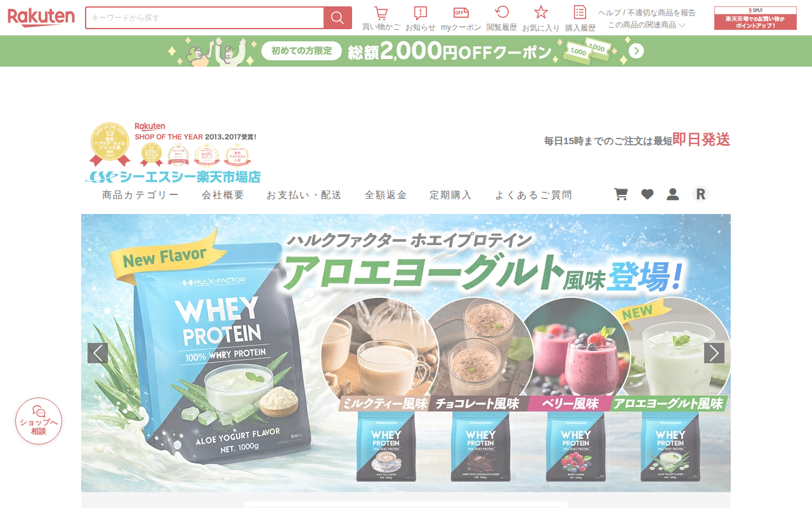Click the round R Rakuten icon

point(700,194)
